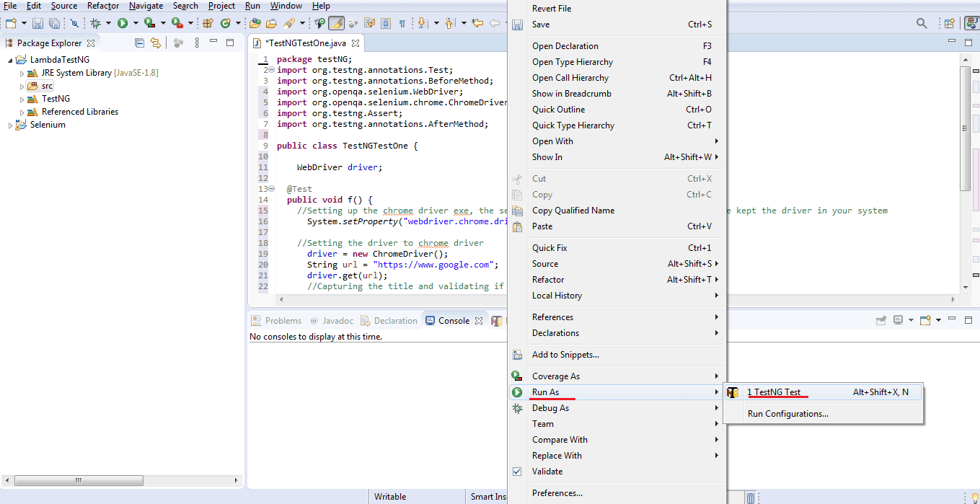Open the Run button dropdown arrow
This screenshot has width=980, height=504.
click(x=135, y=23)
